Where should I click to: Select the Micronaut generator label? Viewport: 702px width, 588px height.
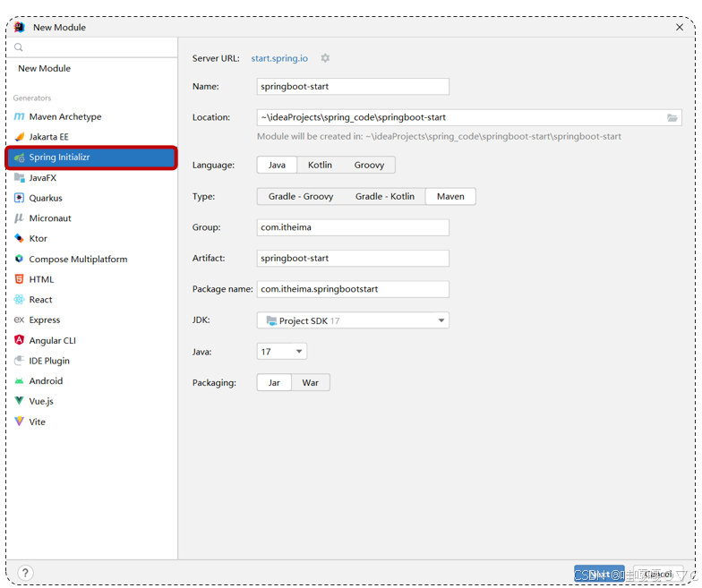[50, 218]
